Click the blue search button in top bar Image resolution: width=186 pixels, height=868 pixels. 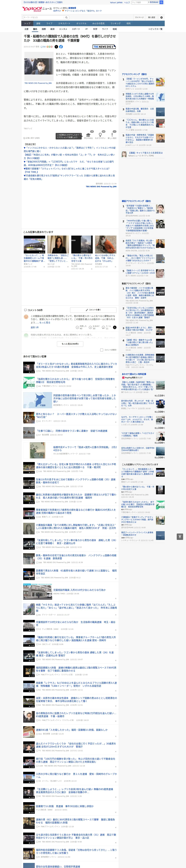pos(161,2)
